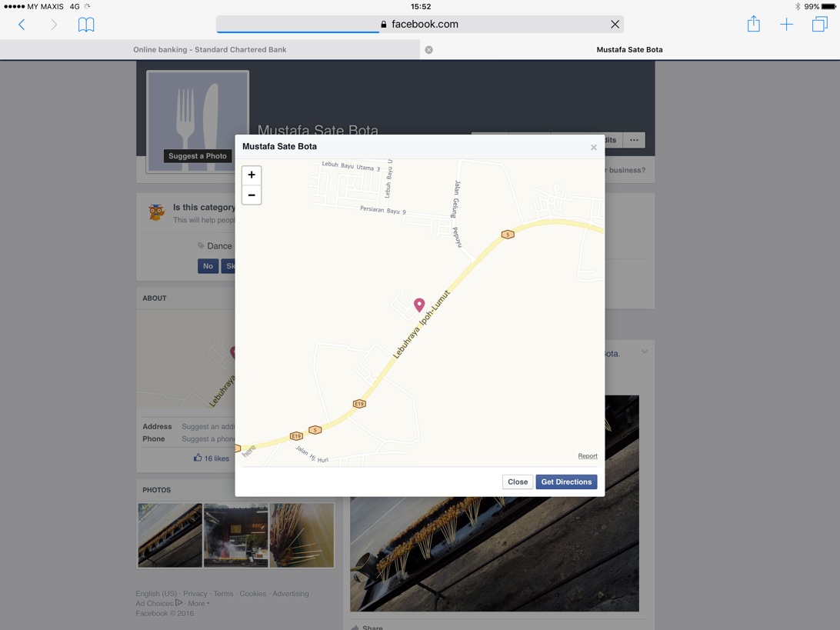Click the 99% battery status indicator
The height and width of the screenshot is (630, 840).
pos(819,6)
